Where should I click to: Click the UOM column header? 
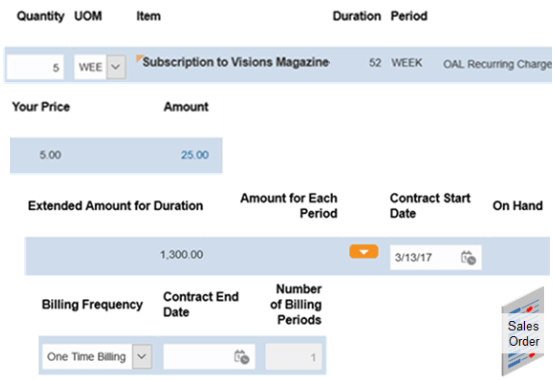[x=88, y=16]
